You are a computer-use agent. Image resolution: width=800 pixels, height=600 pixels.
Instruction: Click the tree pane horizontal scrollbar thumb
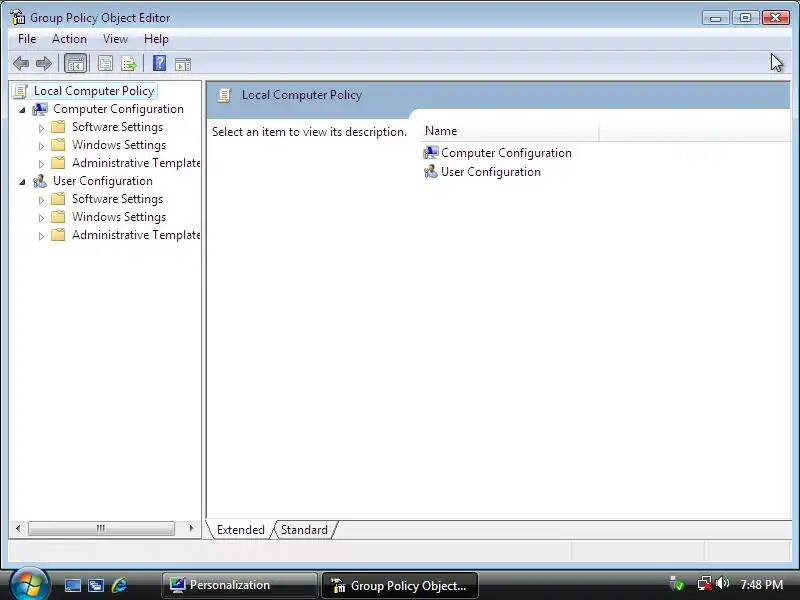click(x=101, y=528)
